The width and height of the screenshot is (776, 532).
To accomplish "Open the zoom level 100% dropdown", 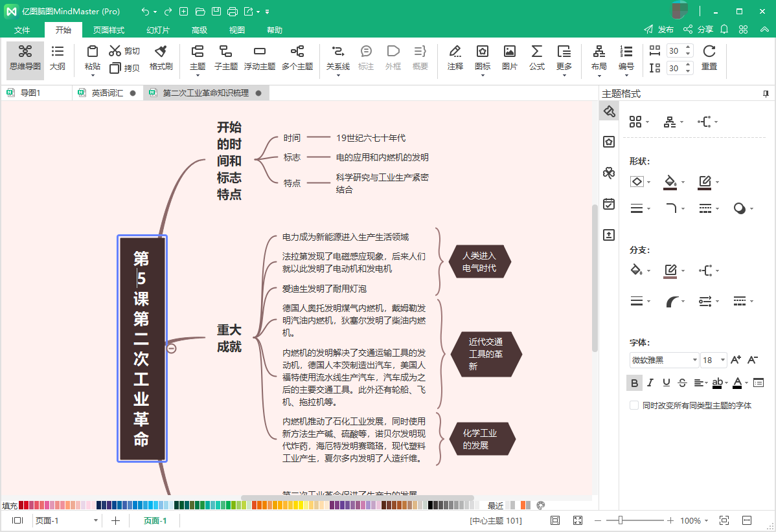I will [706, 520].
